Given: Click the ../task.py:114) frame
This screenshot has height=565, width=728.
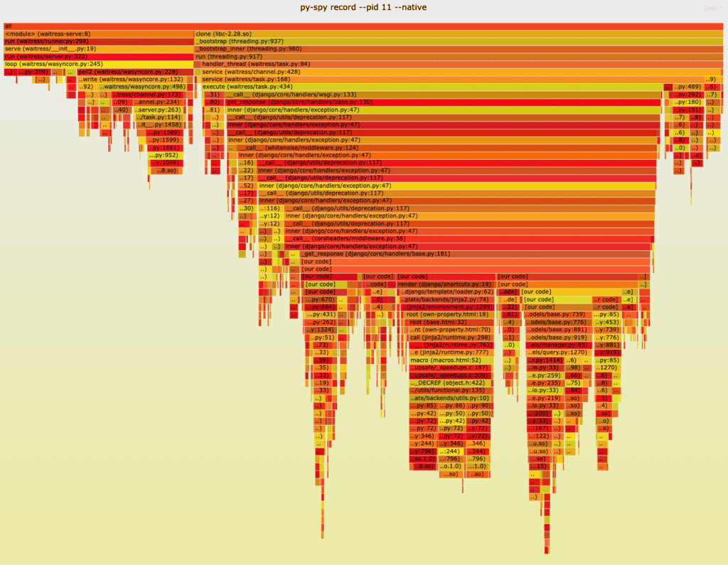Looking at the screenshot, I should pyautogui.click(x=158, y=117).
